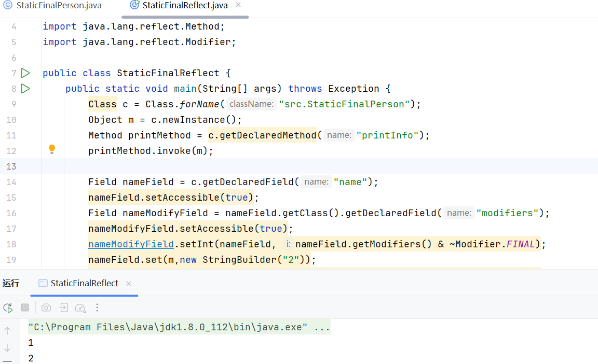This screenshot has width=598, height=364.
Task: Click down arrow to next console entry
Action: pos(7,348)
